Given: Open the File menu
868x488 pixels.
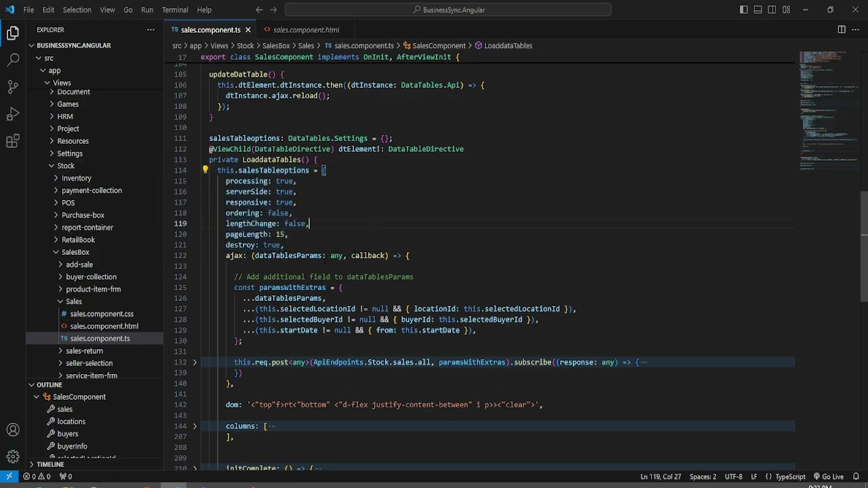Looking at the screenshot, I should 28,9.
